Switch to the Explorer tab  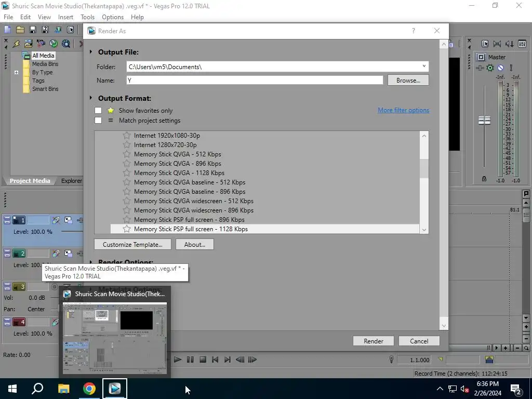(72, 181)
